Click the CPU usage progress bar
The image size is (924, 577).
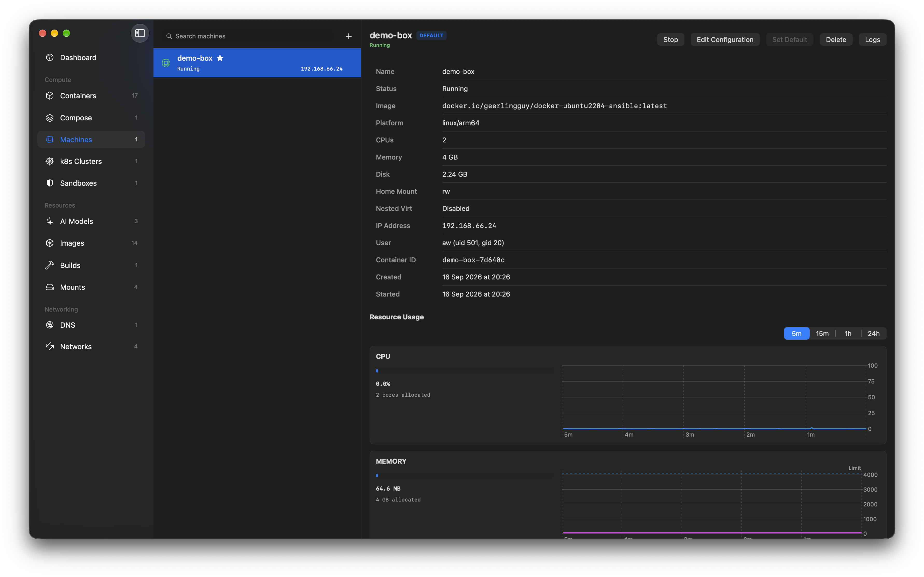[x=465, y=371]
